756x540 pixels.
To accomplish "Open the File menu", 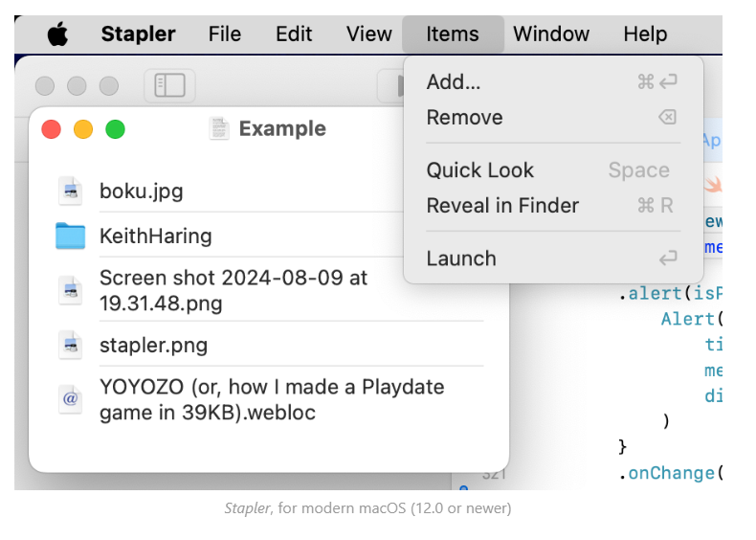I will pyautogui.click(x=225, y=34).
